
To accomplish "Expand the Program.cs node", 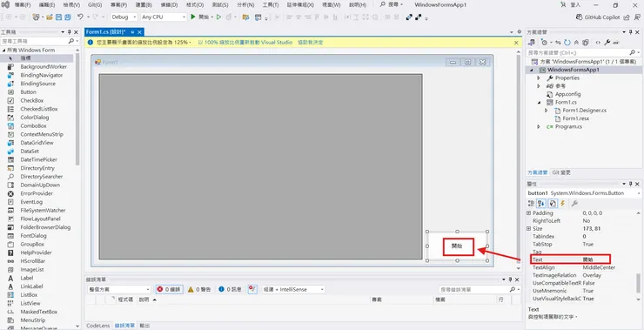I will point(539,126).
